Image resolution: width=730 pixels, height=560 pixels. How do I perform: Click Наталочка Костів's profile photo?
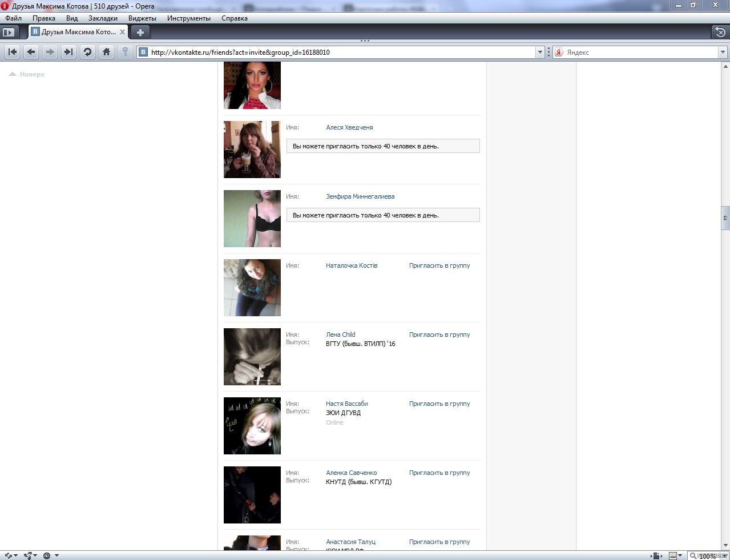[x=252, y=288]
